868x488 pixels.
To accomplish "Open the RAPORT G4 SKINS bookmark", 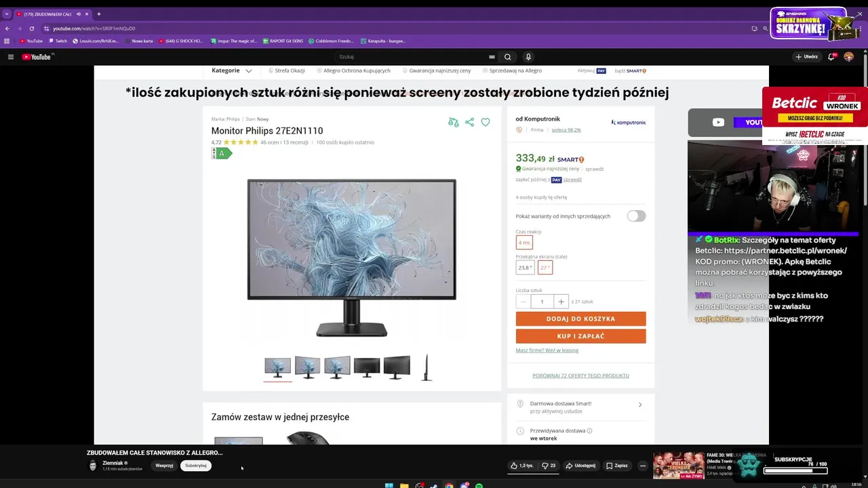I will pos(283,41).
